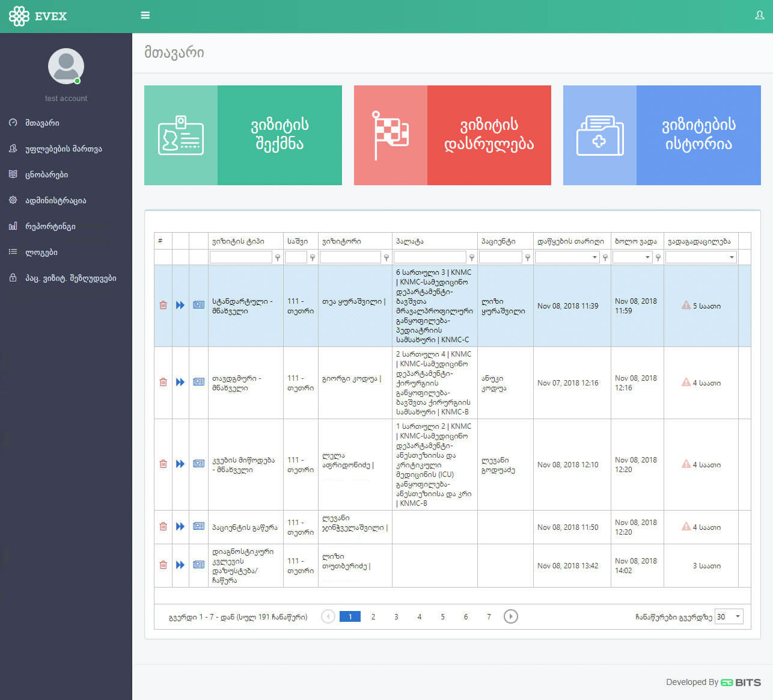The height and width of the screenshot is (700, 773).
Task: Open the records per page dropdown showing 30
Action: point(737,616)
